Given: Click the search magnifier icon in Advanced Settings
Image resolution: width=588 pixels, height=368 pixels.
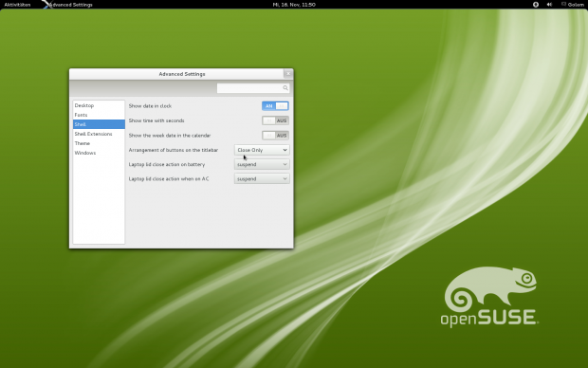Looking at the screenshot, I should 285,88.
